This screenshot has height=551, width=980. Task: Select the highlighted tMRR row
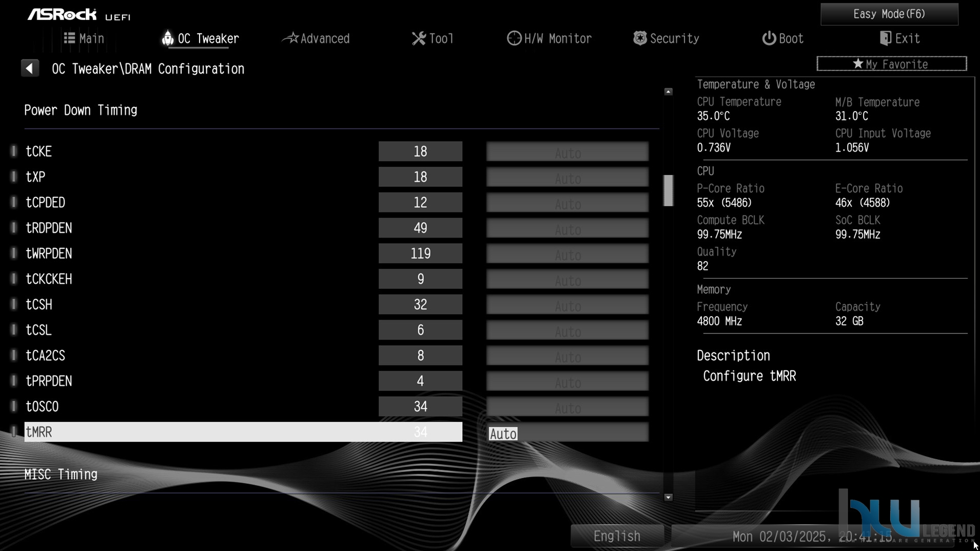[243, 432]
